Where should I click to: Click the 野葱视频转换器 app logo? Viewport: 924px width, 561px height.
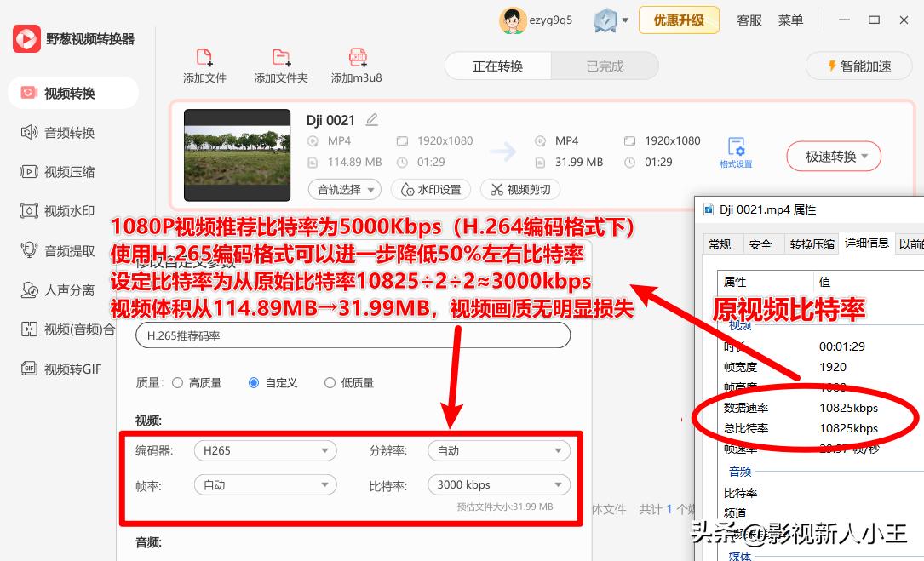pyautogui.click(x=27, y=39)
